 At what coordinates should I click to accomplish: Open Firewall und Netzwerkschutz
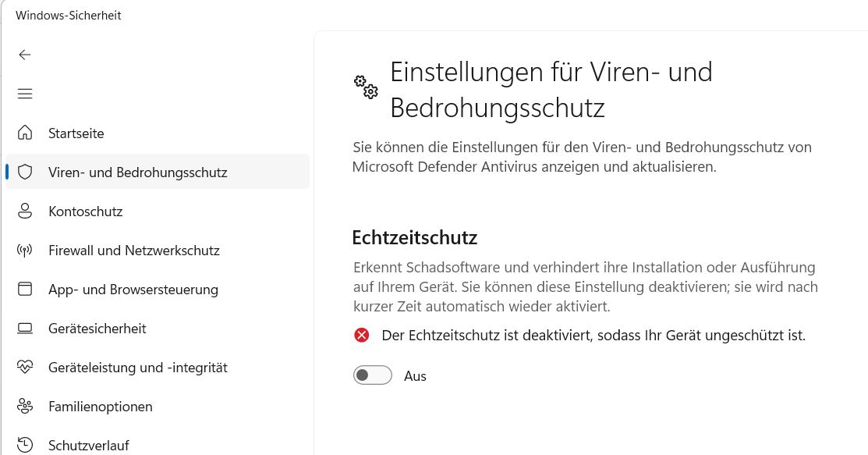coord(133,251)
